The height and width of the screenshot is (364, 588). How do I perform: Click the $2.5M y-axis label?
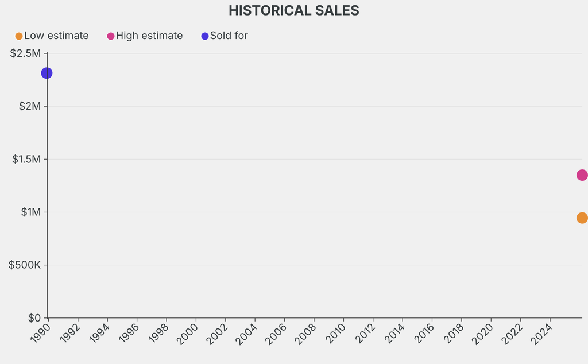click(x=26, y=53)
